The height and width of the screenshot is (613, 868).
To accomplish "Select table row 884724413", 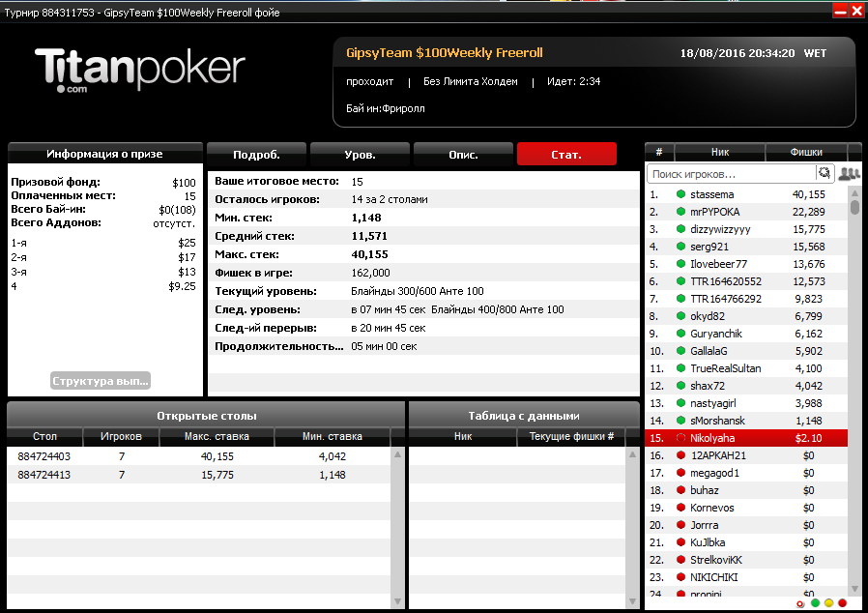I will pos(199,475).
